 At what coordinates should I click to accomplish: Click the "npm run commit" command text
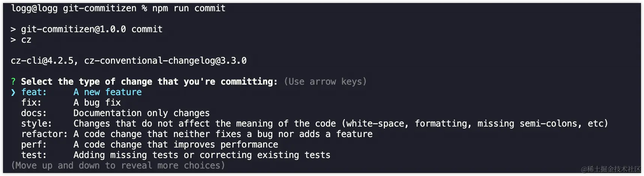tap(189, 8)
